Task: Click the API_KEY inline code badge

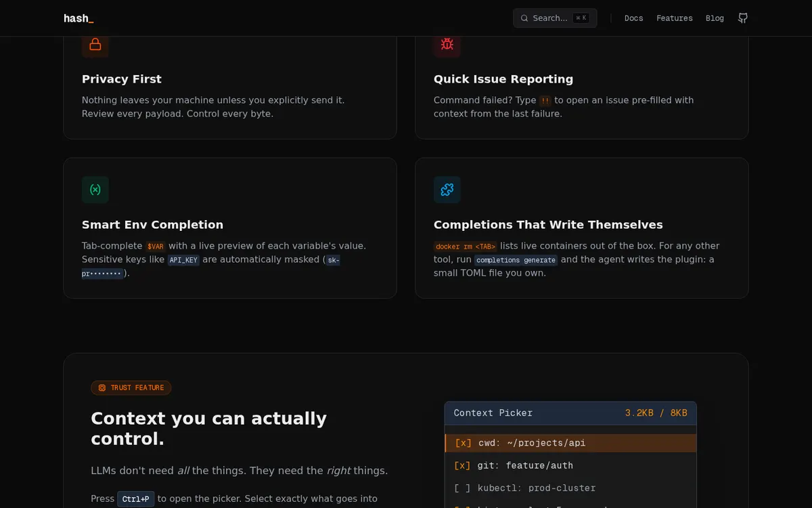Action: coord(183,260)
